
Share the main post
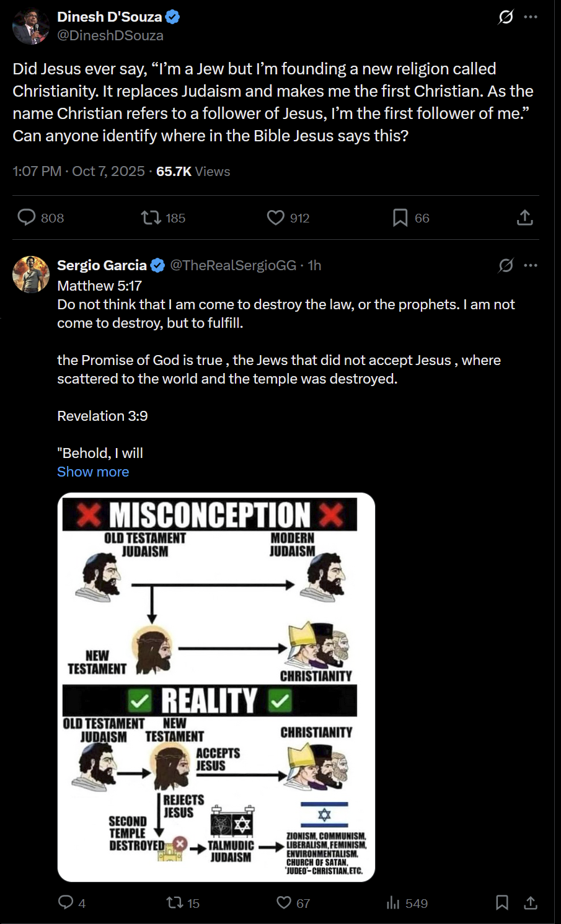[524, 218]
